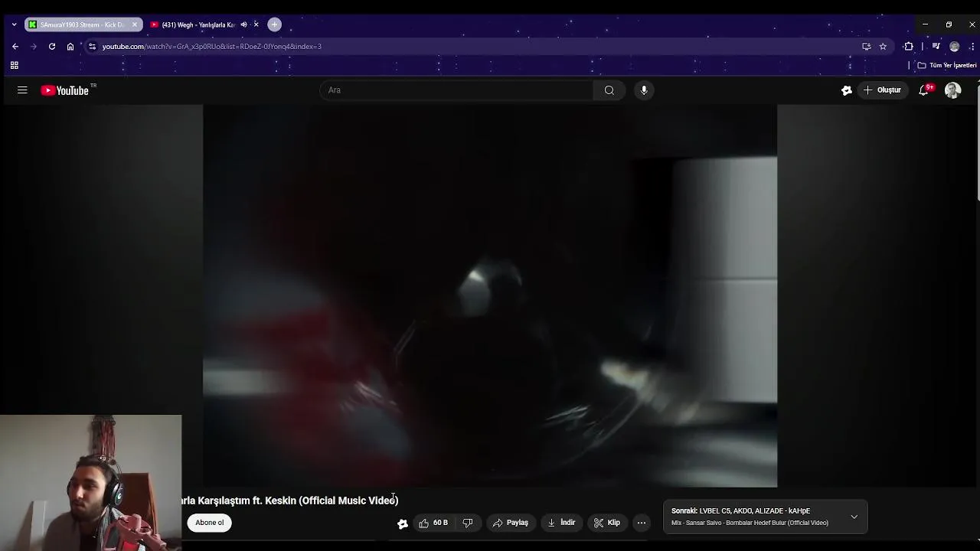Click the Oluştur create button

882,90
